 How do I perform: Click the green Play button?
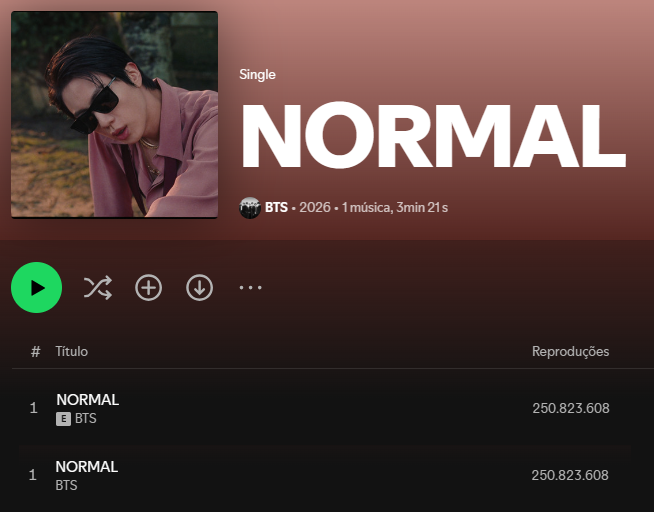[37, 287]
